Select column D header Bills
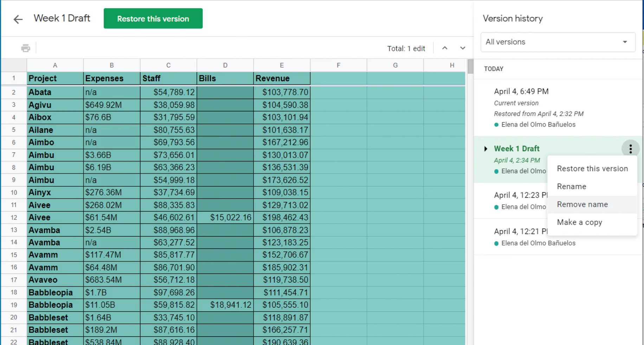Viewport: 644px width, 345px height. (x=225, y=65)
